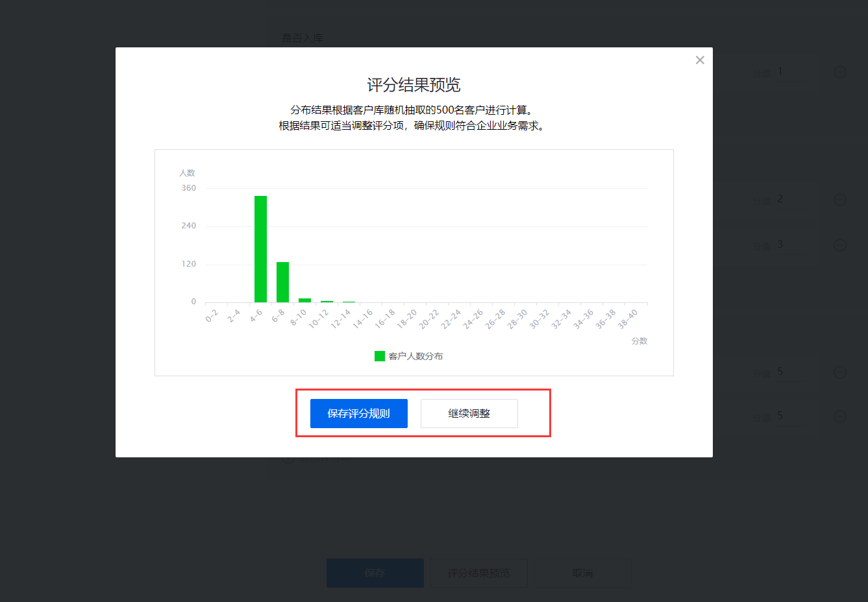Image resolution: width=868 pixels, height=602 pixels.
Task: Click the x-axis title 分数
Action: pos(639,341)
